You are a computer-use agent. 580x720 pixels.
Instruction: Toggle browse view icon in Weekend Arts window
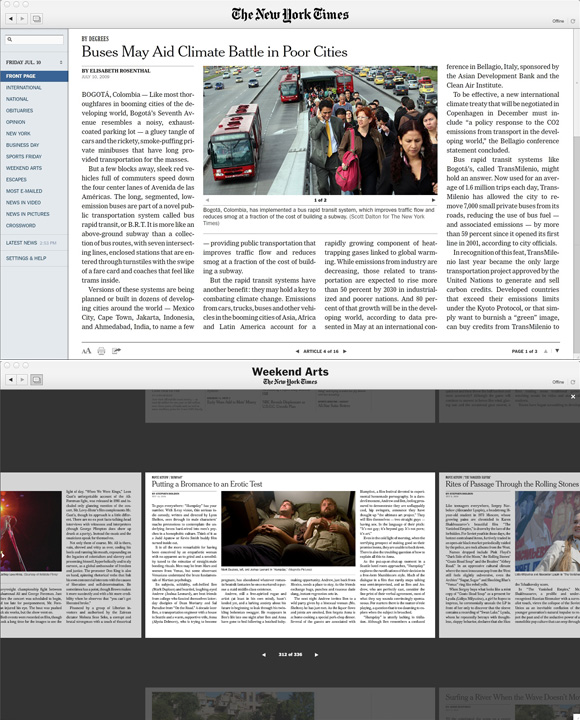(37, 380)
